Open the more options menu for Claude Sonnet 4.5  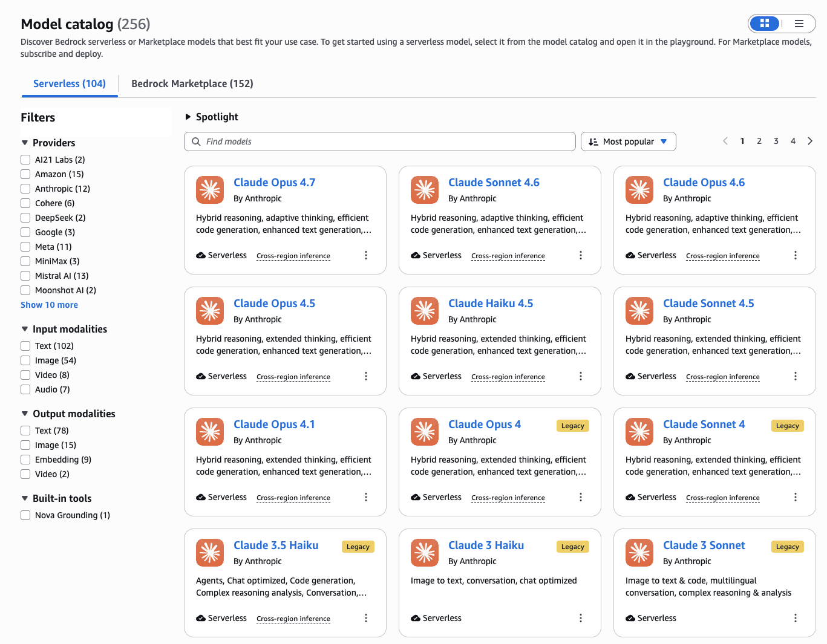[796, 376]
